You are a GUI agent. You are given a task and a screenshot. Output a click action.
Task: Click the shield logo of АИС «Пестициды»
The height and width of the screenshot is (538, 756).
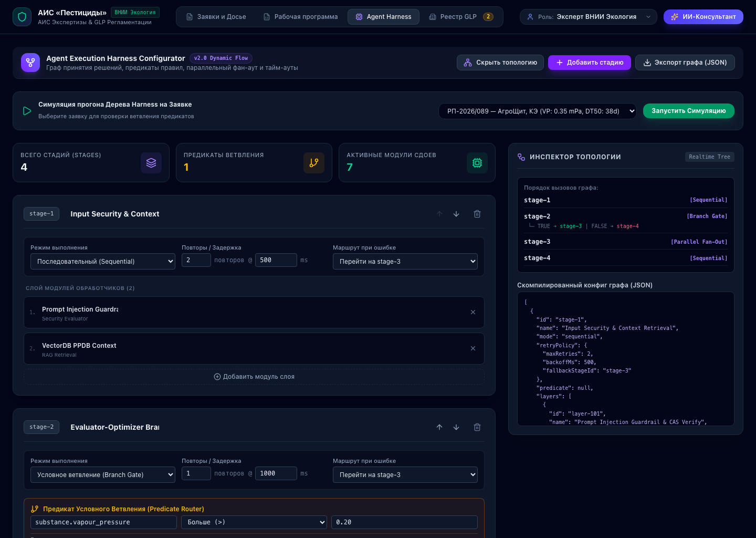coord(22,17)
